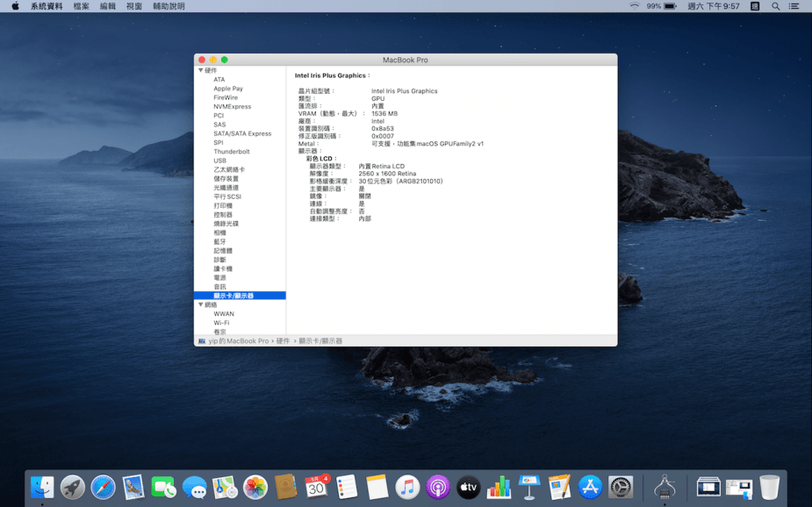The width and height of the screenshot is (812, 507).
Task: Open the 輔助說明 menu
Action: 169,6
